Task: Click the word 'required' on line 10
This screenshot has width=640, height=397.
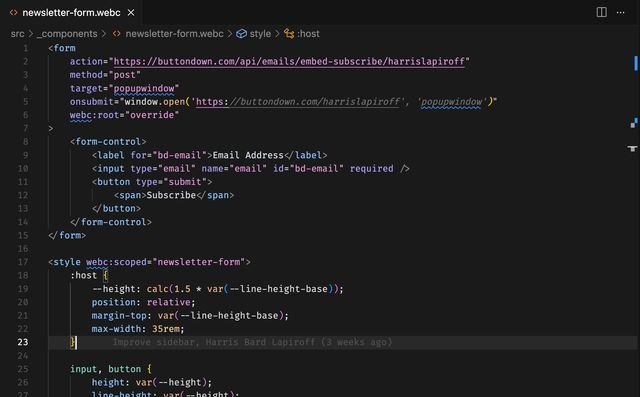Action: click(x=371, y=169)
